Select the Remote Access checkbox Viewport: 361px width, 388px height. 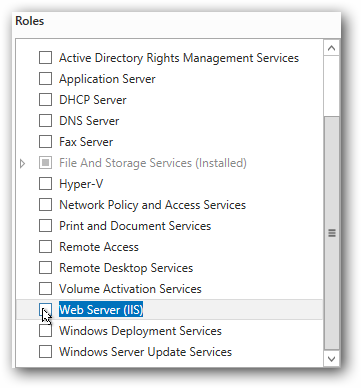pyautogui.click(x=45, y=247)
